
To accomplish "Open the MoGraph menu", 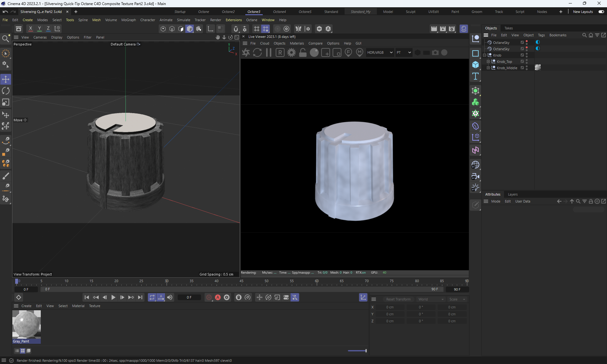I will (x=128, y=20).
